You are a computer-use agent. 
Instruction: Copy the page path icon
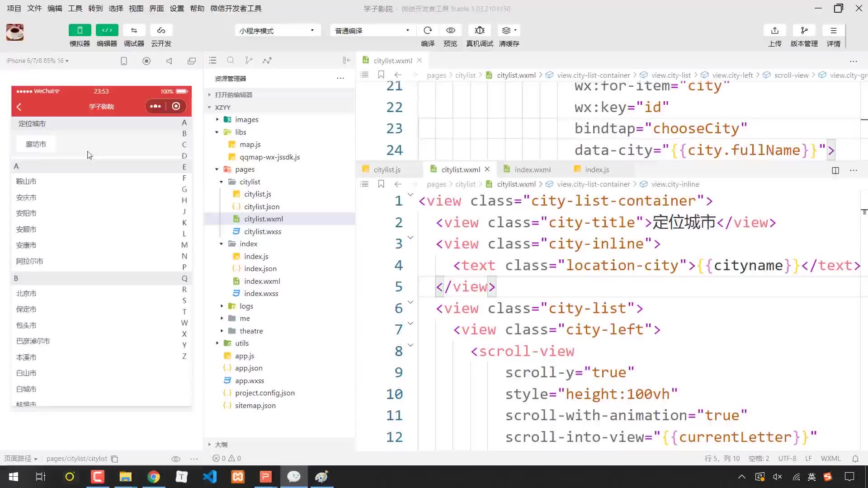pyautogui.click(x=114, y=459)
